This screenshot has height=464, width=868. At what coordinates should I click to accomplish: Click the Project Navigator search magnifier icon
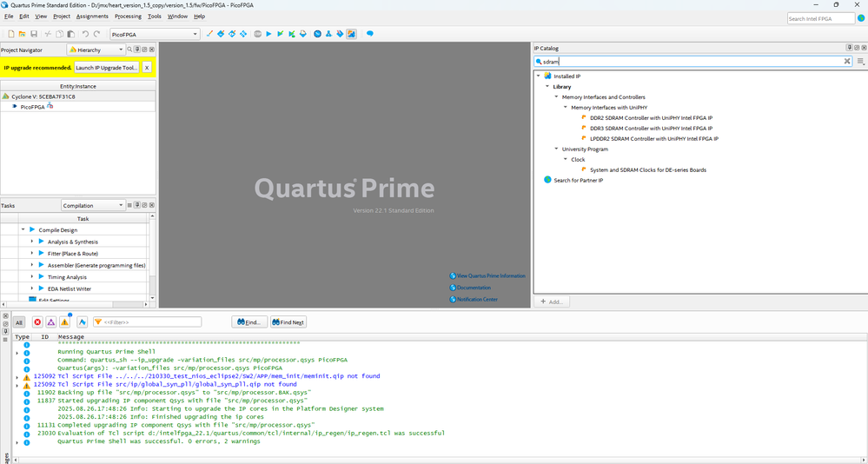coord(130,50)
